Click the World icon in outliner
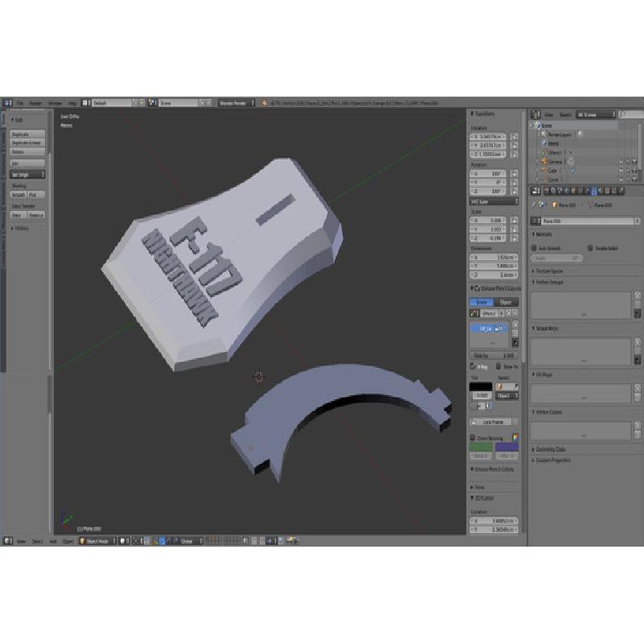 click(544, 144)
